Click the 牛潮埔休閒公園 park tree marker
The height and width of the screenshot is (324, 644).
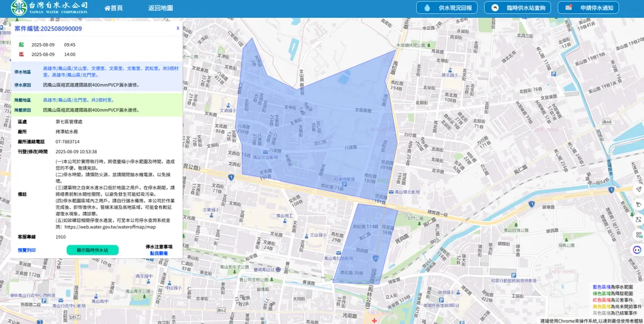pyautogui.click(x=429, y=45)
